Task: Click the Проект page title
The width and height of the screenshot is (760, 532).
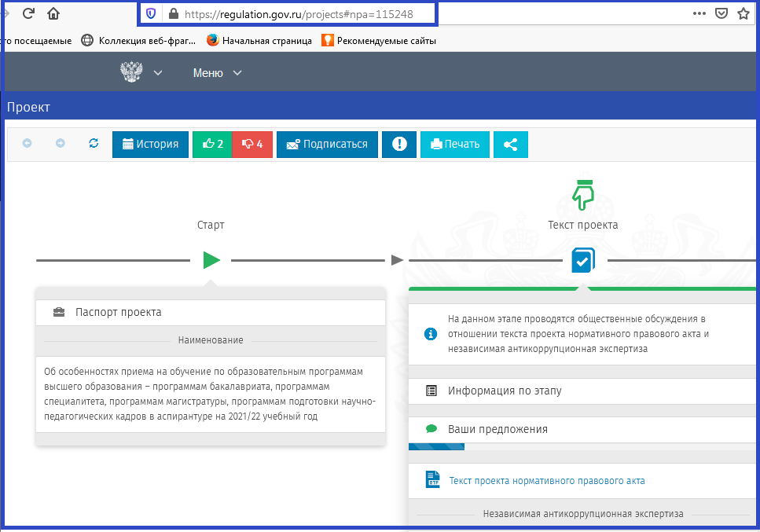Action: (x=28, y=107)
